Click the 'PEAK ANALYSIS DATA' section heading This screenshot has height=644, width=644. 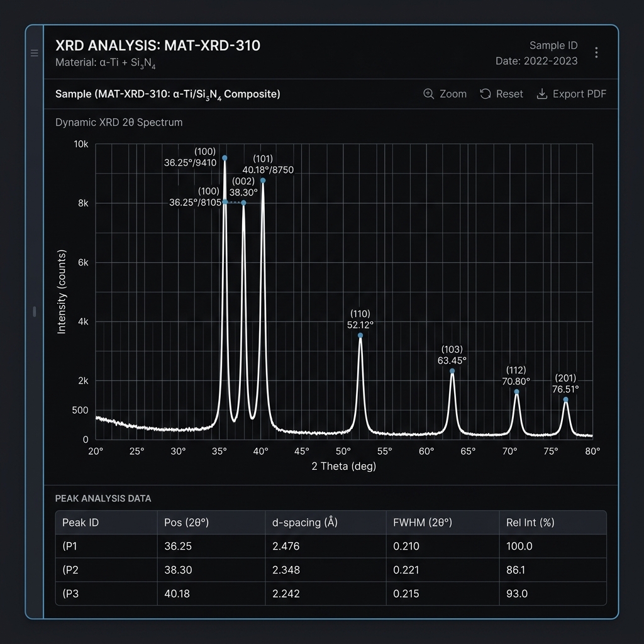[103, 499]
